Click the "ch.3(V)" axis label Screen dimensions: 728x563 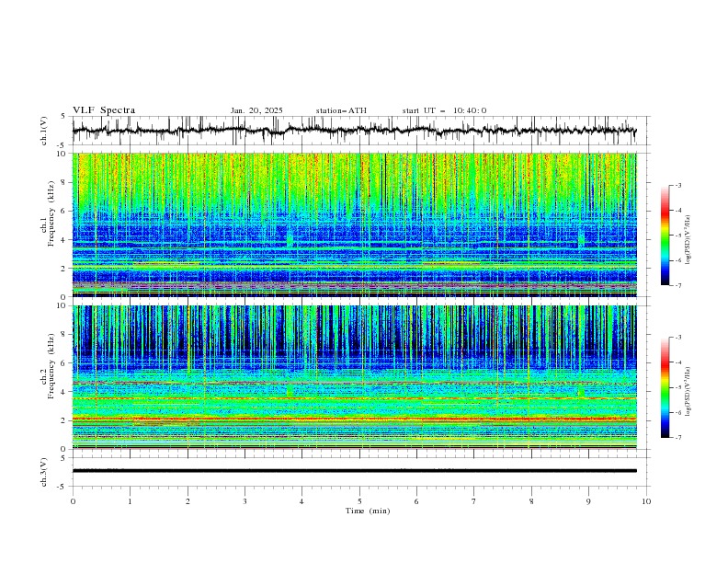coord(44,472)
